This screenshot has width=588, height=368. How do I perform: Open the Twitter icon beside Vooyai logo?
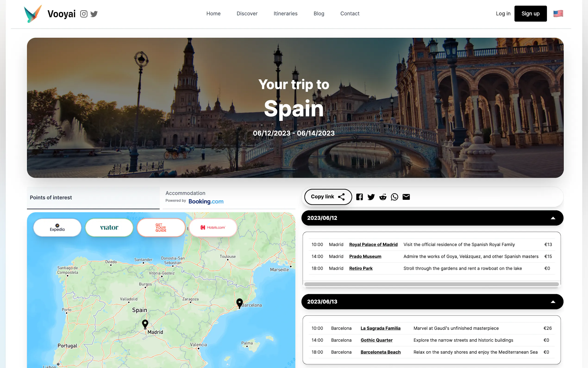tap(94, 14)
